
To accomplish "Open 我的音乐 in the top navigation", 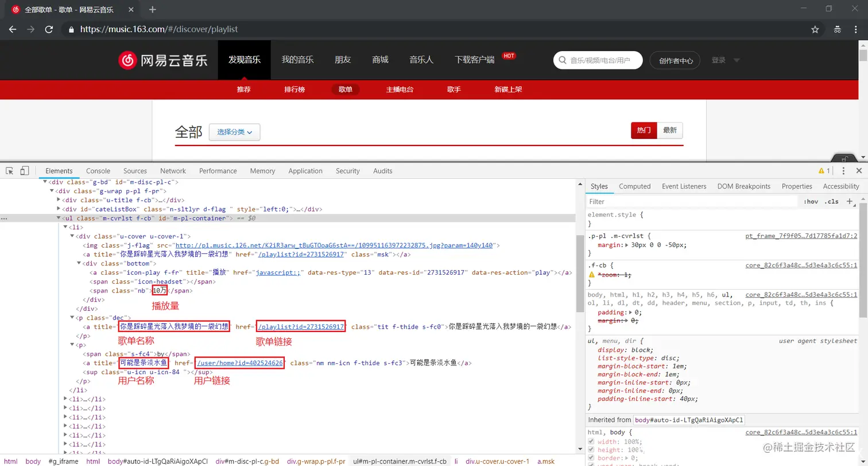I will [x=297, y=60].
